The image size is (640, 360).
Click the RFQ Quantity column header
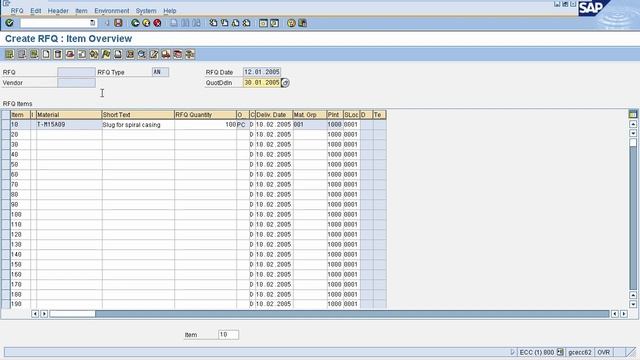point(205,115)
